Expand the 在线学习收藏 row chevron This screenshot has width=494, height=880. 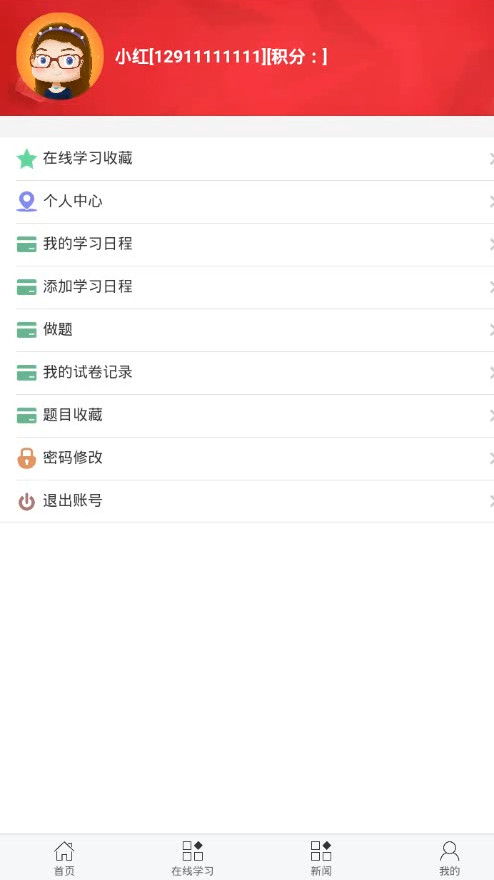(491, 159)
